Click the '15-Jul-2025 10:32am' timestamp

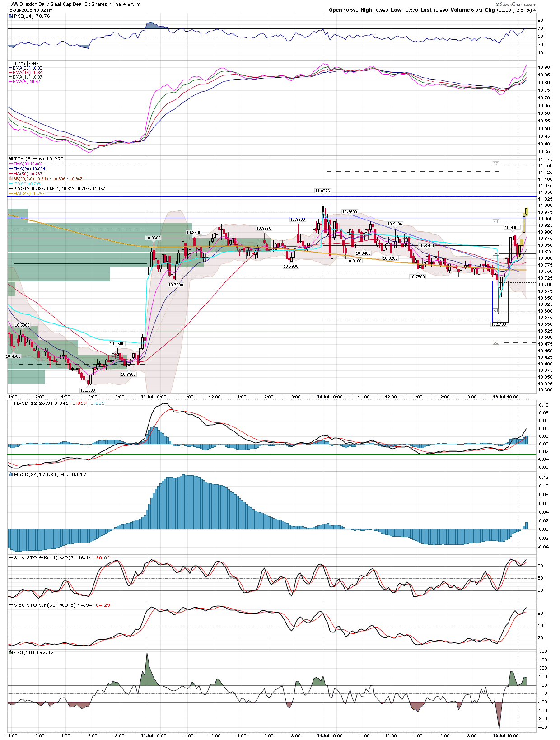click(30, 10)
